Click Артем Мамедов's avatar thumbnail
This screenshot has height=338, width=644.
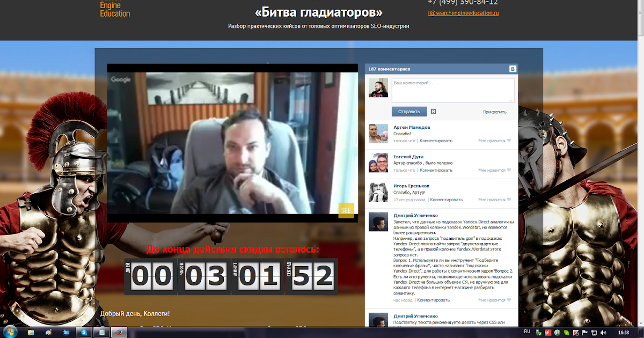[x=378, y=134]
